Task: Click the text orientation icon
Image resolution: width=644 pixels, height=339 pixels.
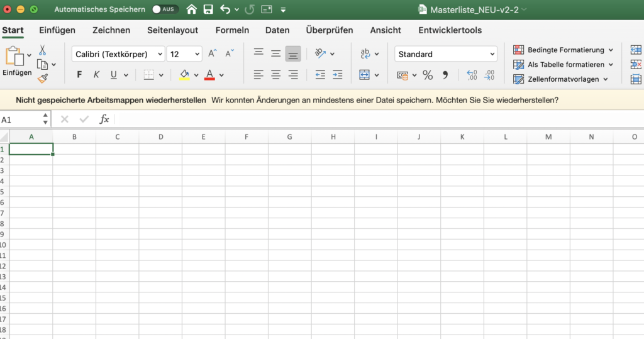Action: (x=320, y=53)
